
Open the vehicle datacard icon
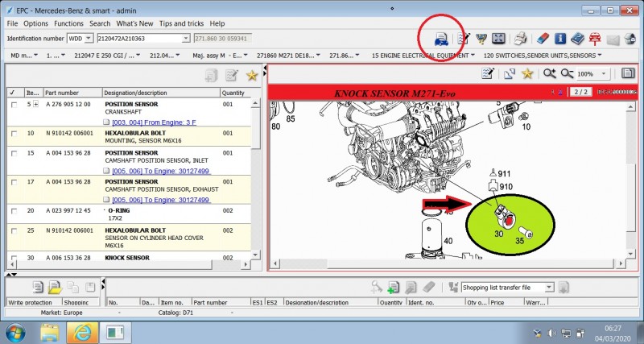coord(441,39)
